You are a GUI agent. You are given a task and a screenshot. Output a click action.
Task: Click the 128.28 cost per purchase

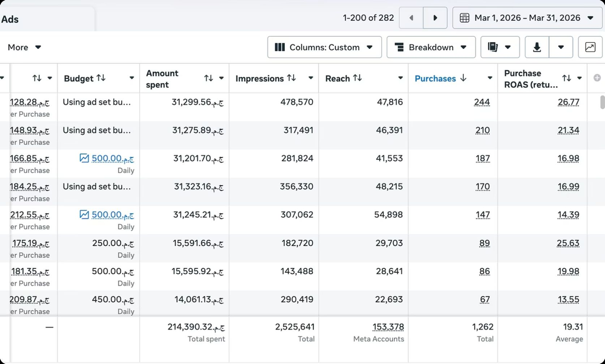click(29, 102)
